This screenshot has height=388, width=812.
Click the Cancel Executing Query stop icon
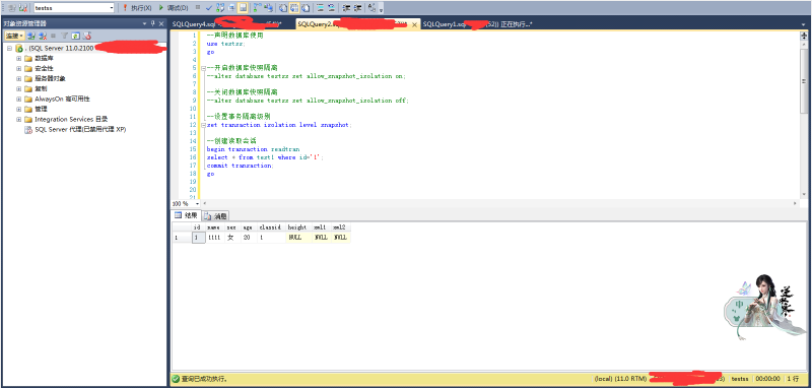pyautogui.click(x=198, y=8)
